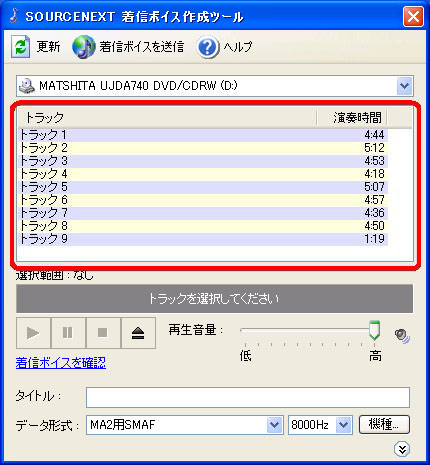
Task: Click the 機種... button
Action: coord(384,424)
